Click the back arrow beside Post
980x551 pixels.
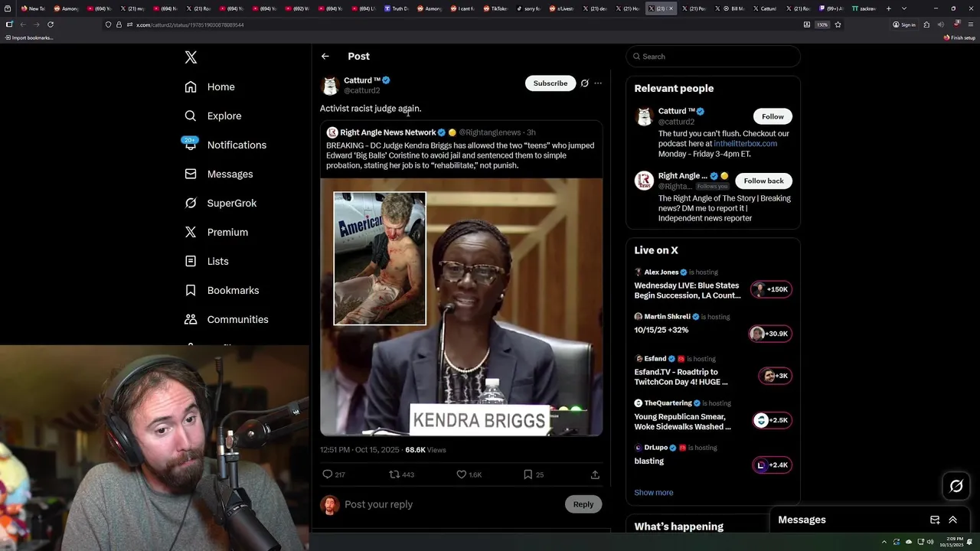pyautogui.click(x=325, y=57)
